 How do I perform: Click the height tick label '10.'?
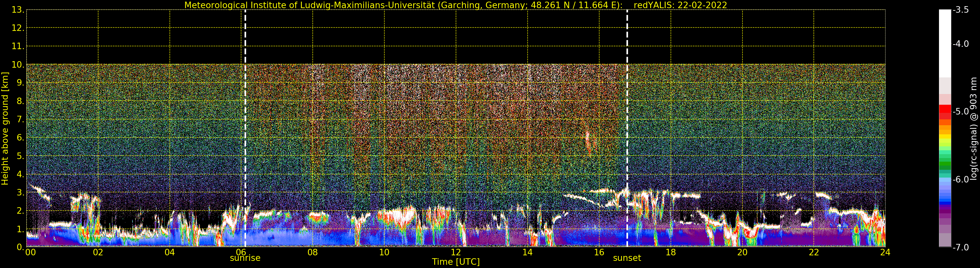click(x=18, y=65)
